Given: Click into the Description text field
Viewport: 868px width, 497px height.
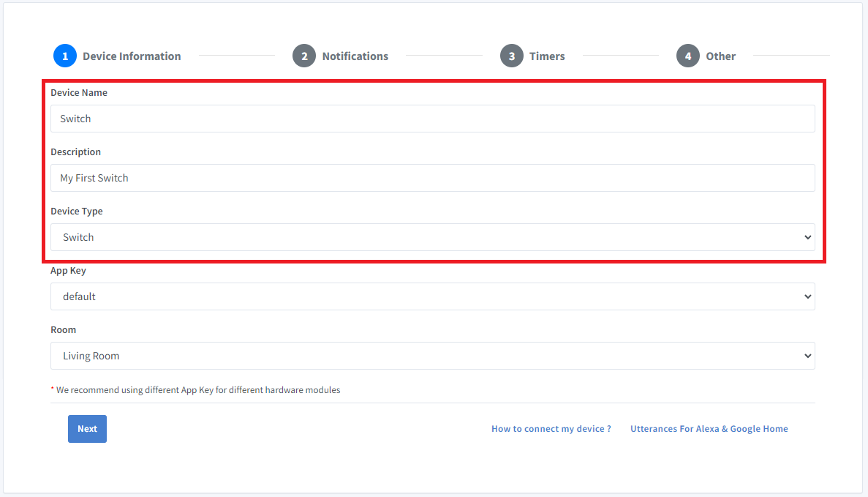Looking at the screenshot, I should [432, 178].
